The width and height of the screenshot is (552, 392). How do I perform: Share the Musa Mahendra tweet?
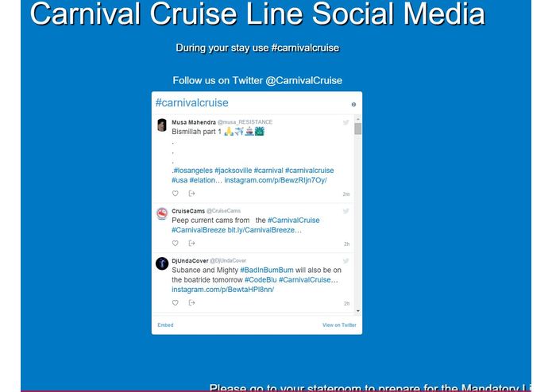pyautogui.click(x=191, y=194)
